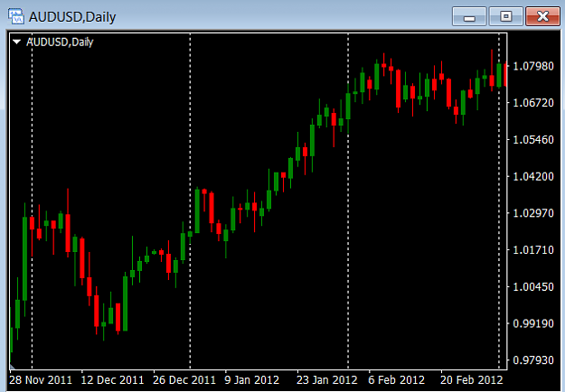Image resolution: width=565 pixels, height=392 pixels.
Task: Close the AUDUSD,Daily chart window
Action: pyautogui.click(x=542, y=16)
